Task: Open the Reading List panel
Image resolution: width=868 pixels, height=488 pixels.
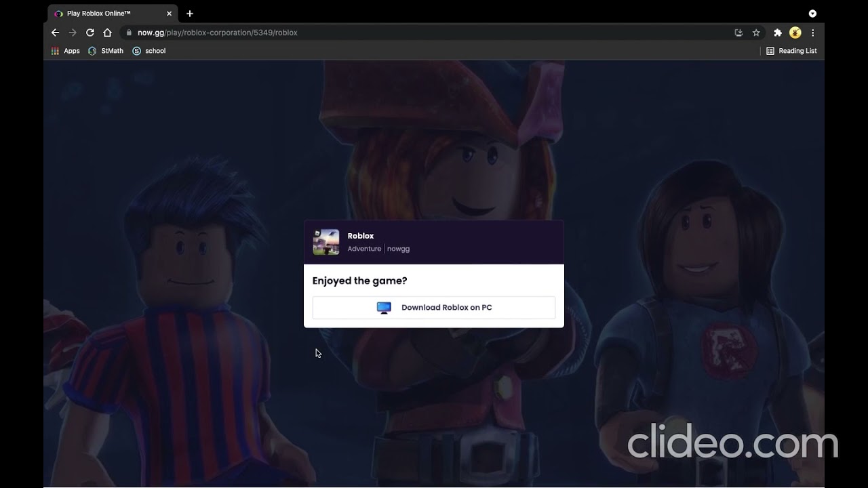Action: click(791, 51)
